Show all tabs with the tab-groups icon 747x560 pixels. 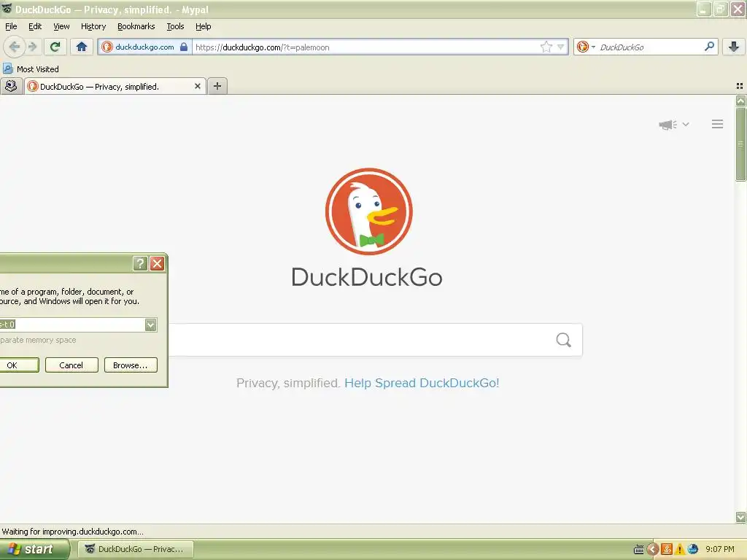(740, 86)
